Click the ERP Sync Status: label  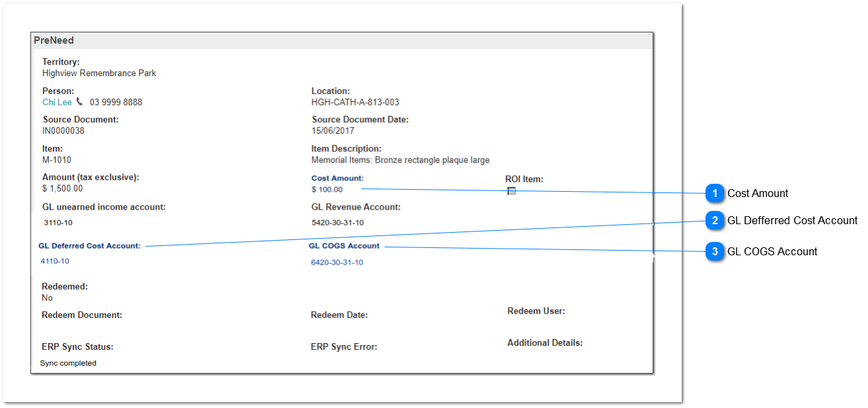tap(77, 347)
